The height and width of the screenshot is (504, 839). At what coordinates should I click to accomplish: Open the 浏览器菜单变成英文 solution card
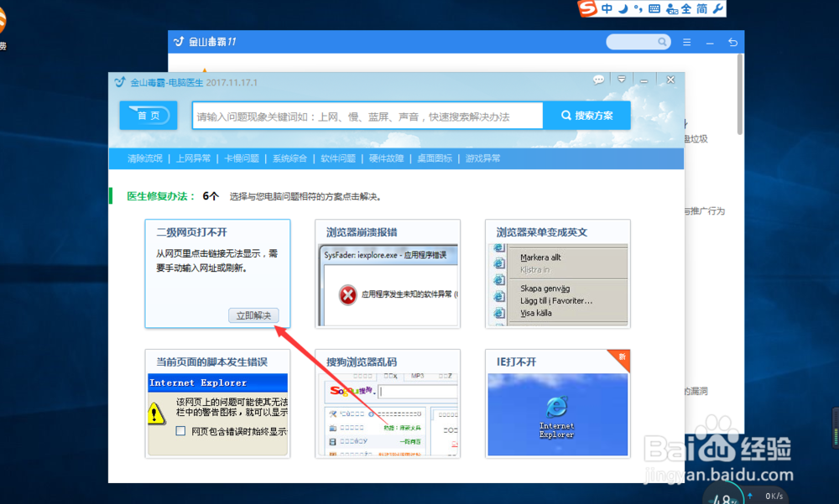tap(558, 273)
